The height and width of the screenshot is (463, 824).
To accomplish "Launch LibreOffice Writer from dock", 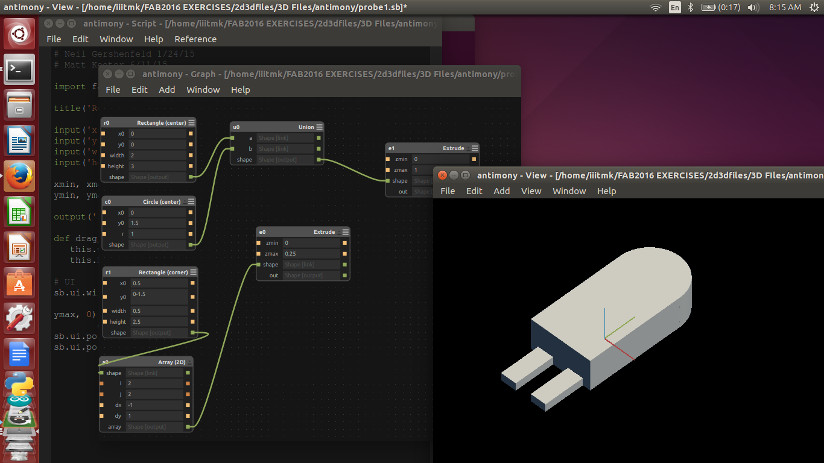I will coord(19,141).
